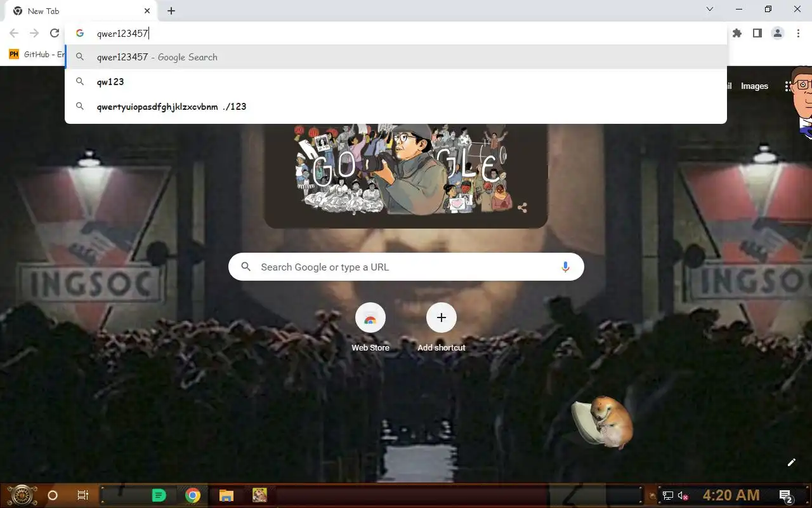Choose 'qwertyuiopasdfghjklzxcvbnm ./123' suggestion
The image size is (812, 508).
click(x=396, y=107)
